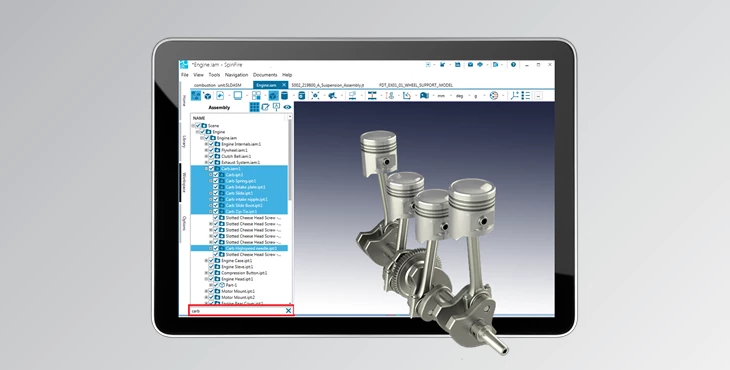730x370 pixels.
Task: Expand the Engine Case.ipt:1 node
Action: [x=206, y=261]
